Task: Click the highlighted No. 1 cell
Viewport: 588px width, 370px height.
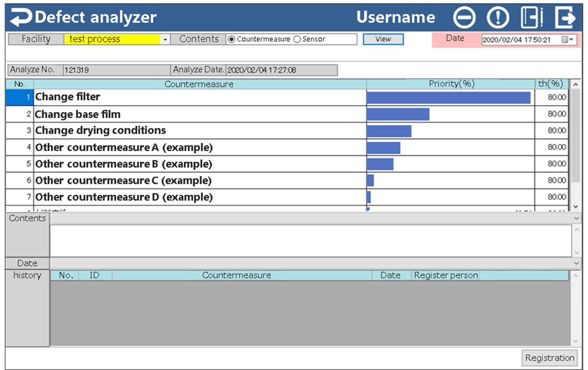Action: (19, 97)
